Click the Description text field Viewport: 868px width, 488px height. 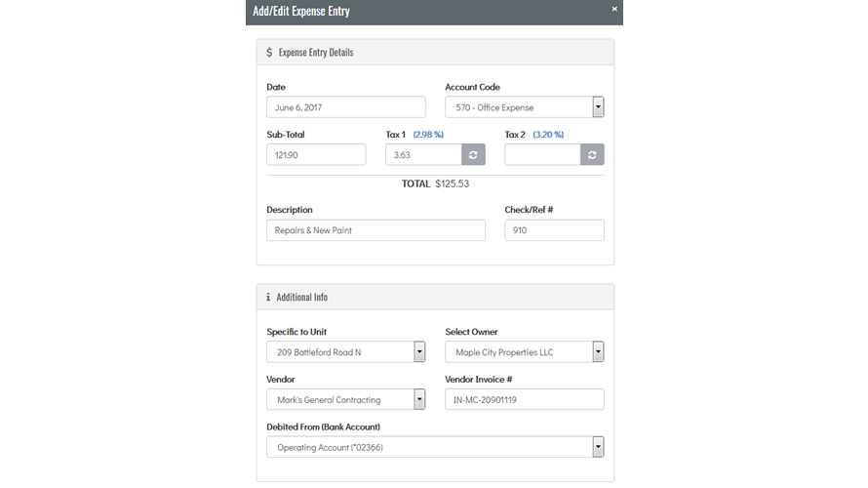click(x=375, y=230)
